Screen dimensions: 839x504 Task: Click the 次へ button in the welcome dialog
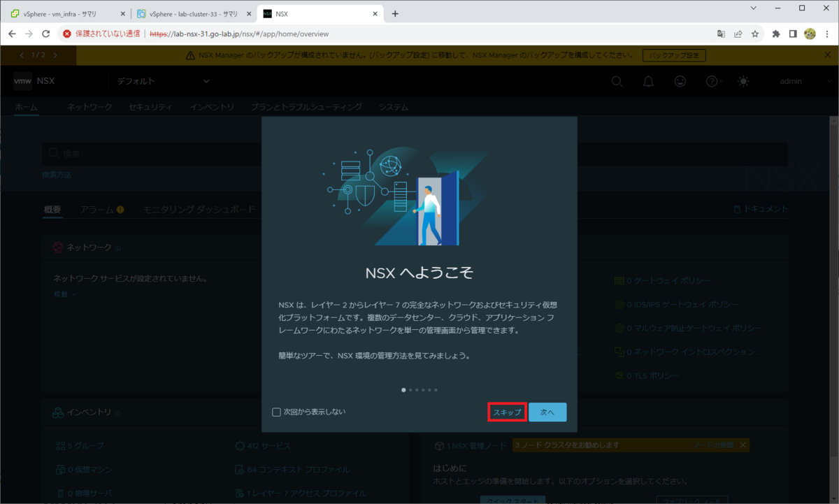tap(547, 412)
